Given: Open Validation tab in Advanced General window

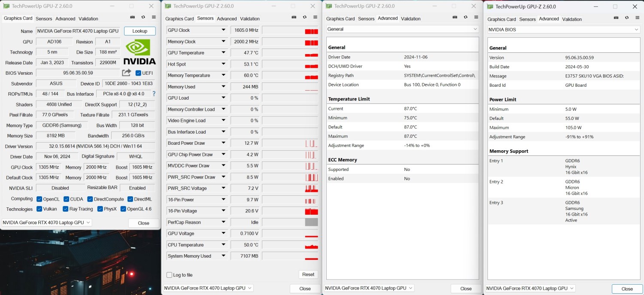Looking at the screenshot, I should (410, 19).
